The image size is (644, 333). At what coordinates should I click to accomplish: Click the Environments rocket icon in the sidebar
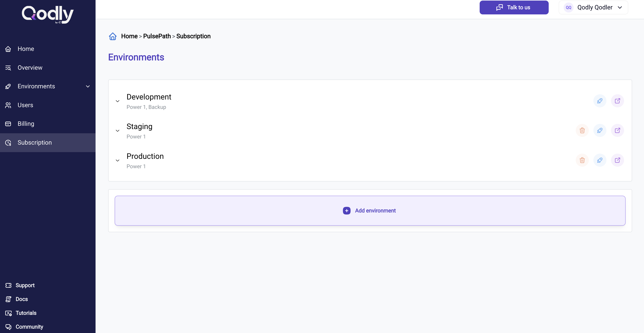coord(8,86)
